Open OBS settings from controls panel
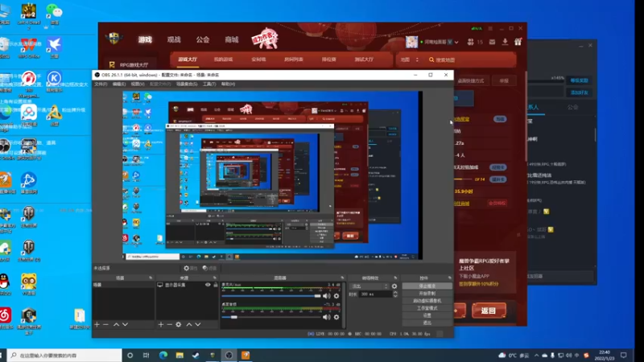The image size is (644, 362). [x=427, y=315]
